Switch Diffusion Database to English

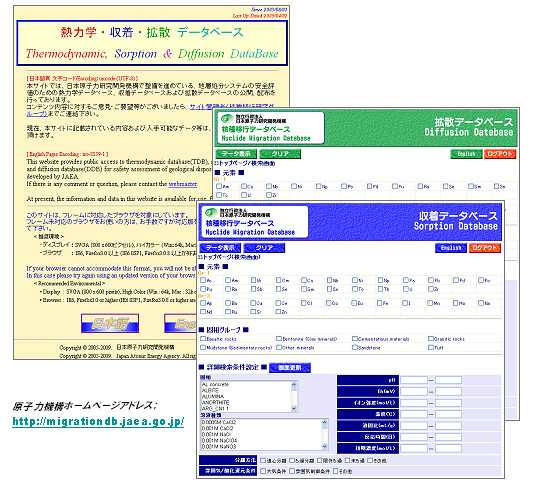(x=466, y=154)
